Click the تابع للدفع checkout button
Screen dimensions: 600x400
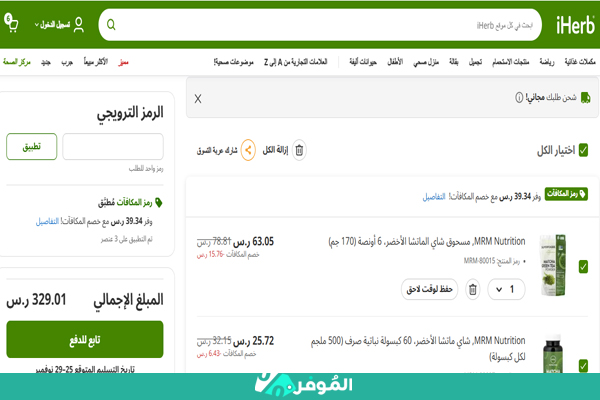[85, 340]
